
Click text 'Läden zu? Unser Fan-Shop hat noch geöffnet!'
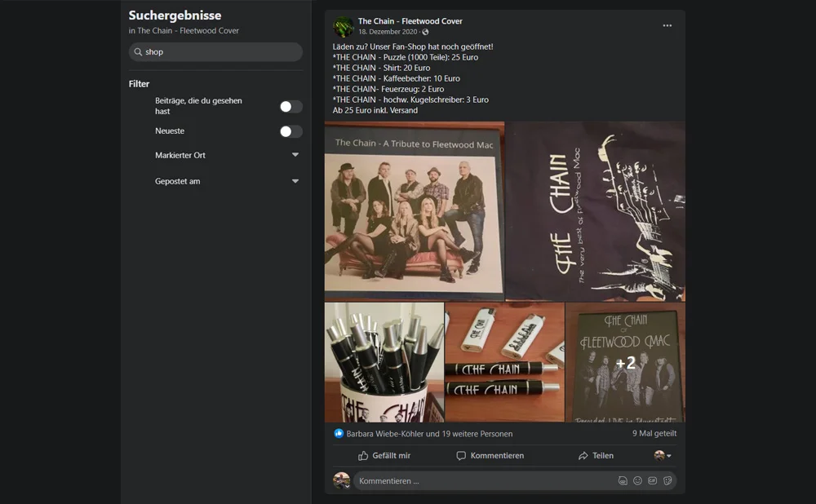413,46
